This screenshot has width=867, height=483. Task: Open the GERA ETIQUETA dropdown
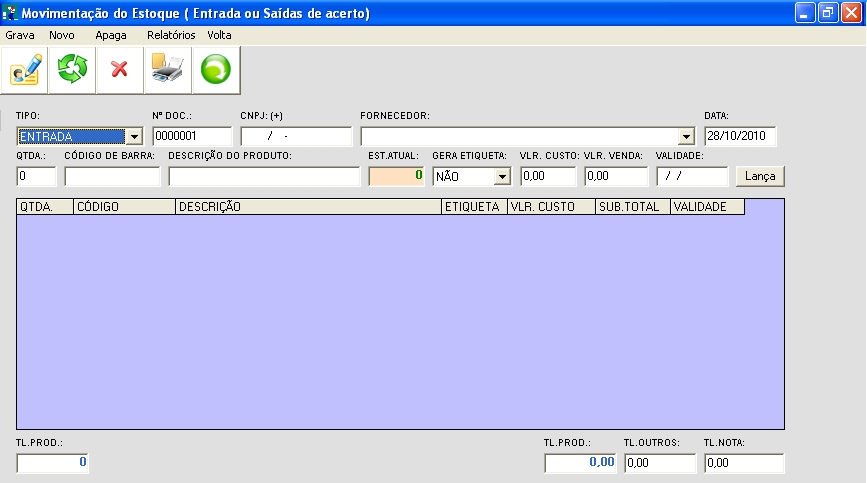[x=502, y=177]
